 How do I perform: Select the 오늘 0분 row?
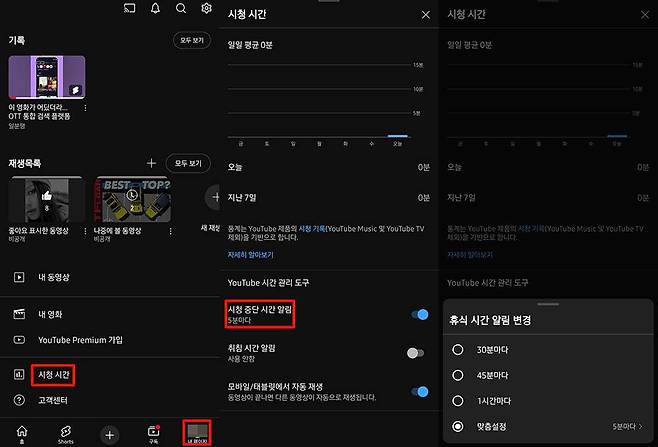(x=329, y=167)
